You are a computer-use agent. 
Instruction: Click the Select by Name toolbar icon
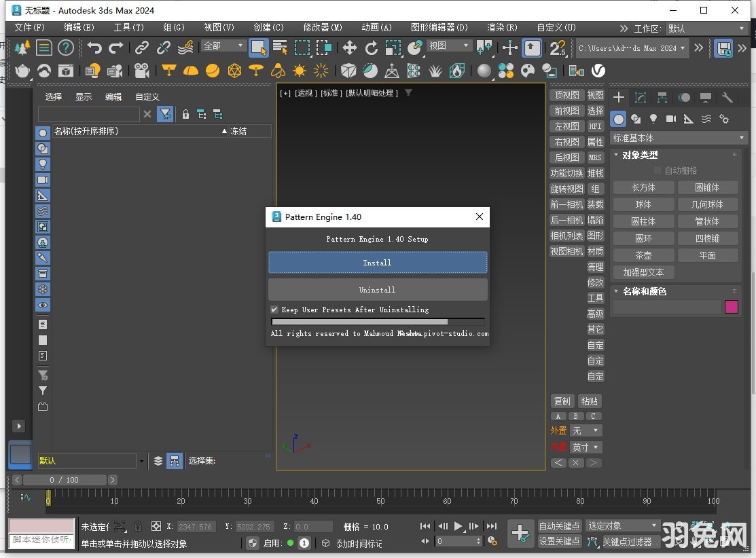tap(280, 48)
